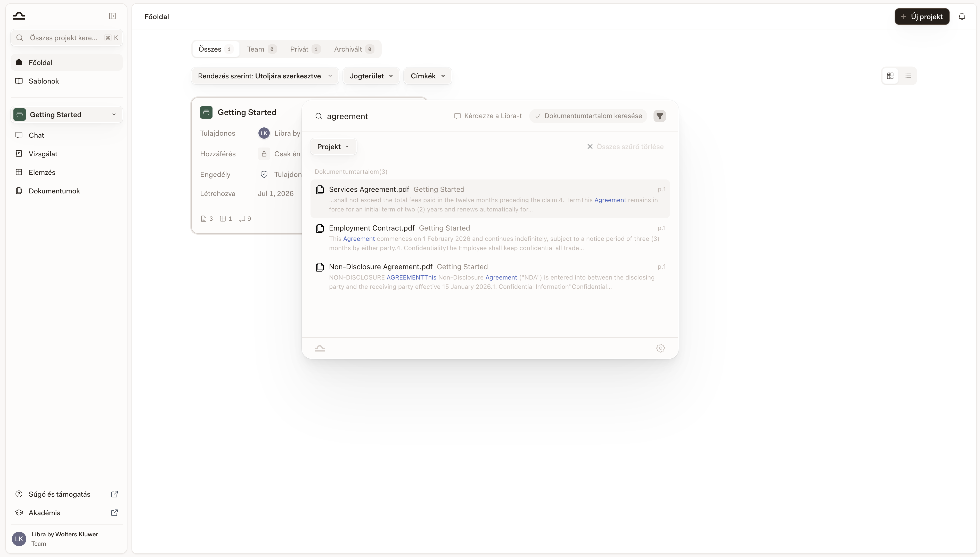Open Vizsgálat in sidebar

(67, 154)
